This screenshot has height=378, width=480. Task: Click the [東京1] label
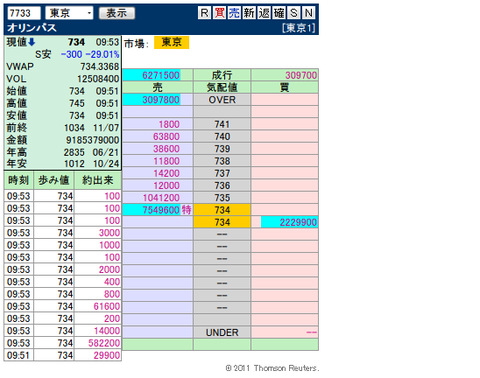[299, 28]
